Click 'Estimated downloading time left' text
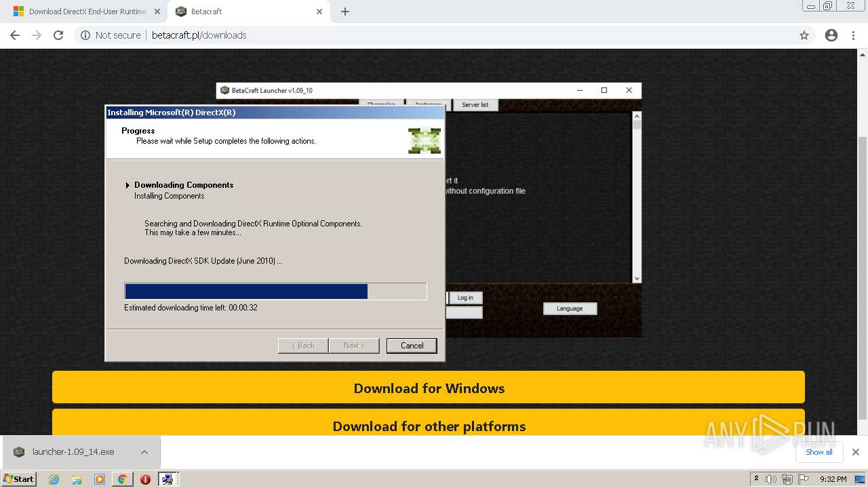868x488 pixels. click(191, 308)
